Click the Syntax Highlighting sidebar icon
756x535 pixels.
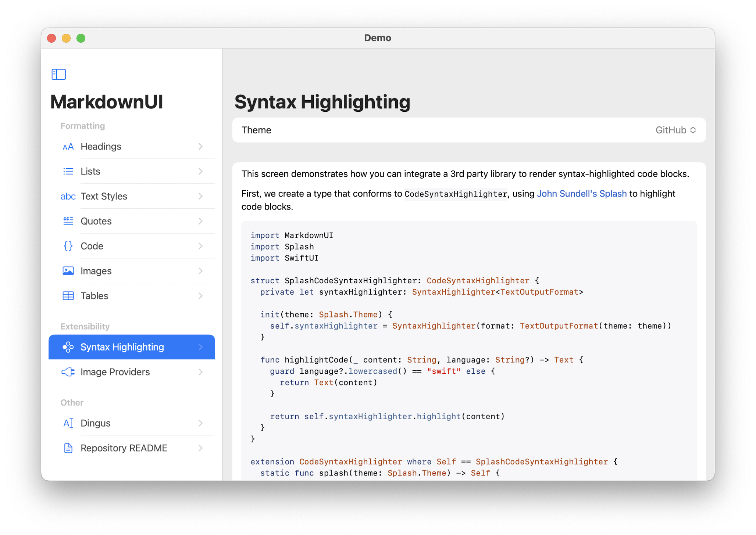(x=68, y=347)
